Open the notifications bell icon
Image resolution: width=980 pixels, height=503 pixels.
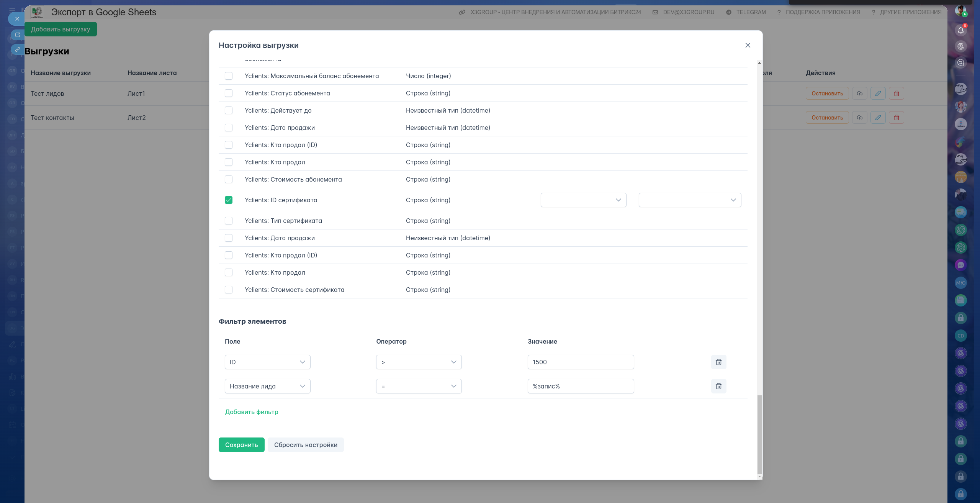click(960, 30)
